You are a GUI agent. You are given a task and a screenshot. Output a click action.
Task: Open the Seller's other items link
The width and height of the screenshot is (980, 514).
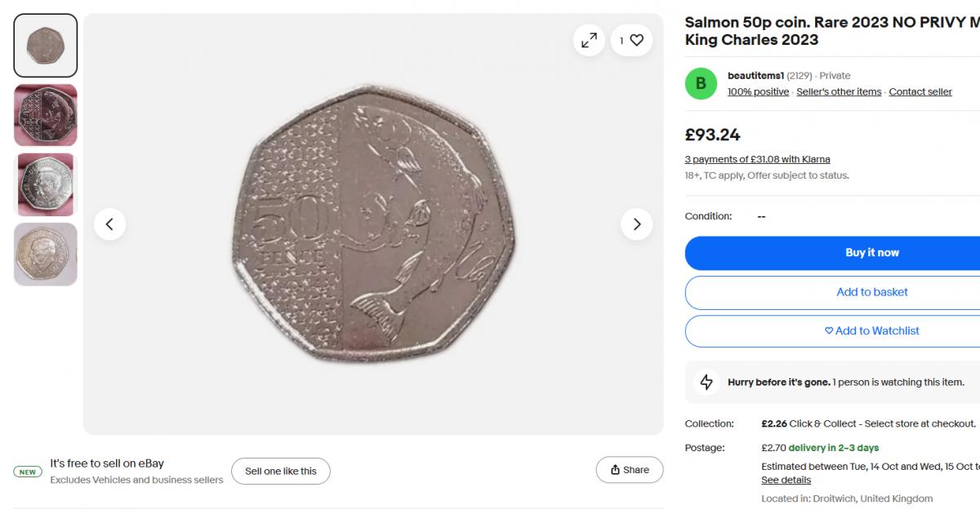pyautogui.click(x=840, y=91)
